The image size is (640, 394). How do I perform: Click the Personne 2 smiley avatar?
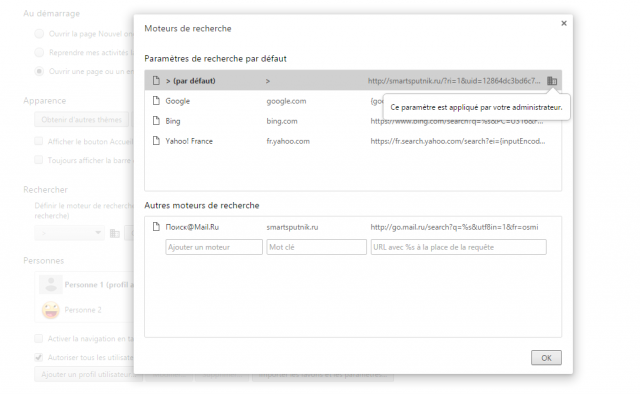51,310
